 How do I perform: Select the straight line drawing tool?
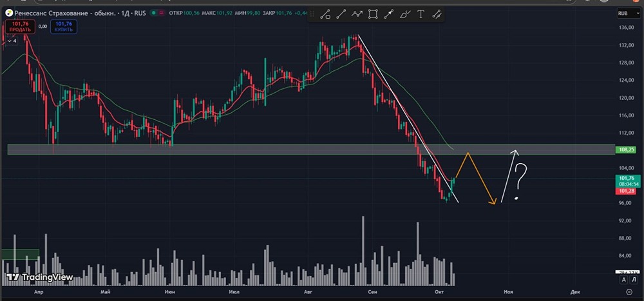pos(341,14)
